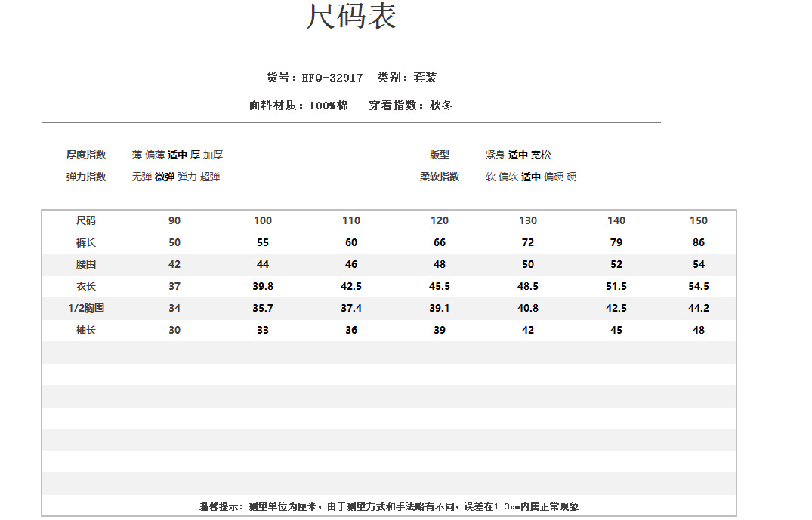Click the 袖长 row header
Screen dimensions: 812x520
click(x=86, y=330)
